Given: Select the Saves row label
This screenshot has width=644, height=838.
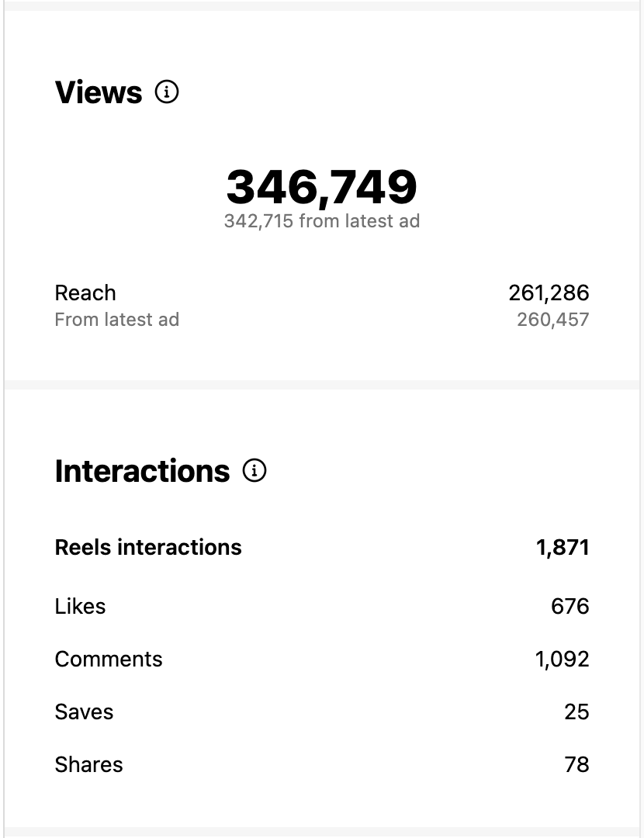Looking at the screenshot, I should coord(84,712).
